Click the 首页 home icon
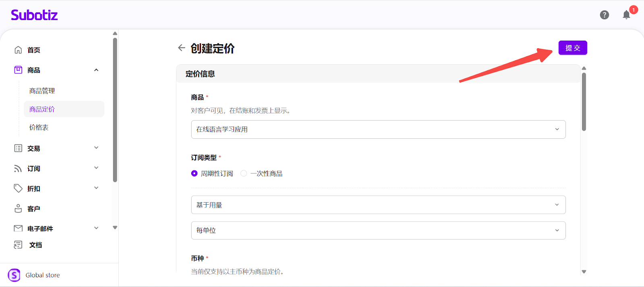The height and width of the screenshot is (287, 644). pos(18,50)
